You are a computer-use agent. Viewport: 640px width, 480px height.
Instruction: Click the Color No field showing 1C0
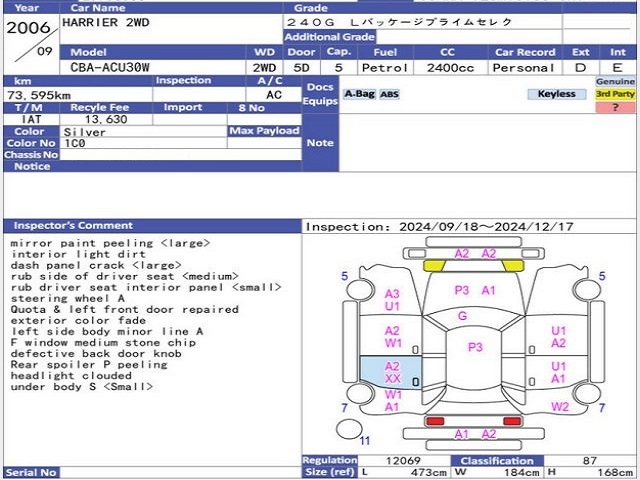coord(143,143)
